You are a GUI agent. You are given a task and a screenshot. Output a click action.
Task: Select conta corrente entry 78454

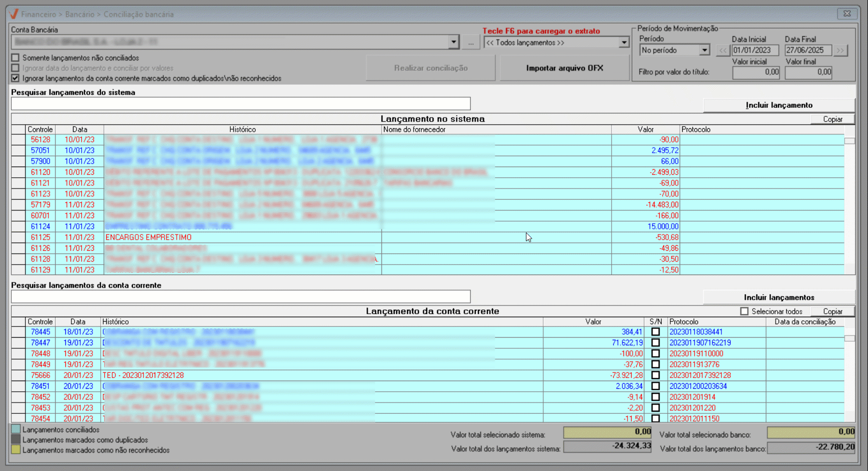coord(40,418)
